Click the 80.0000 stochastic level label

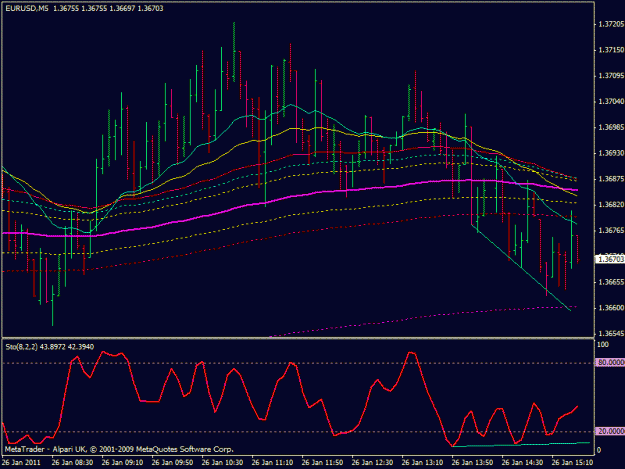pos(610,363)
